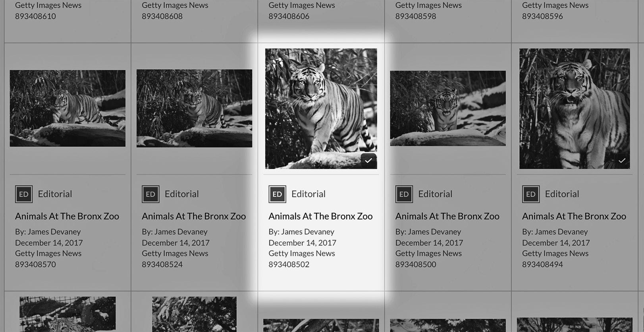The image size is (644, 332).
Task: Toggle checkmark on highlighted tiger image 893408502
Action: (368, 161)
